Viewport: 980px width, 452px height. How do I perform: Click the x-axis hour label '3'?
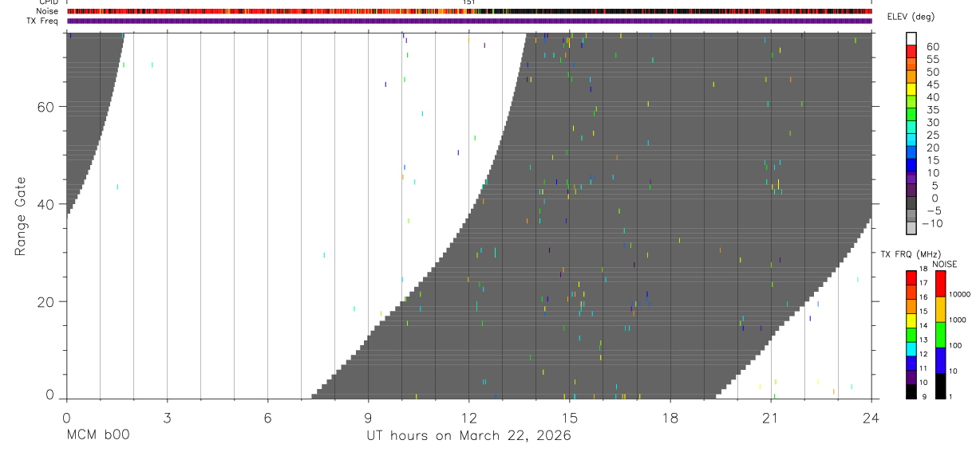167,418
